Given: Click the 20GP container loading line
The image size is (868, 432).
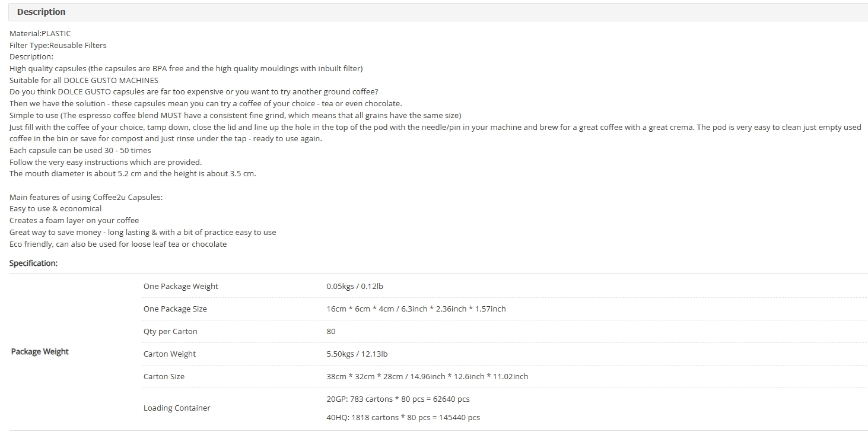Looking at the screenshot, I should [398, 399].
